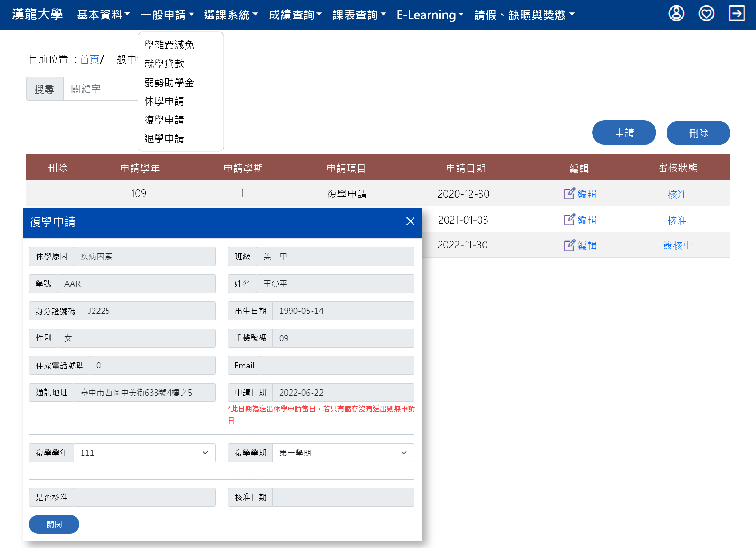Expand the E-Learning menu
The width and height of the screenshot is (756, 548).
tap(430, 15)
